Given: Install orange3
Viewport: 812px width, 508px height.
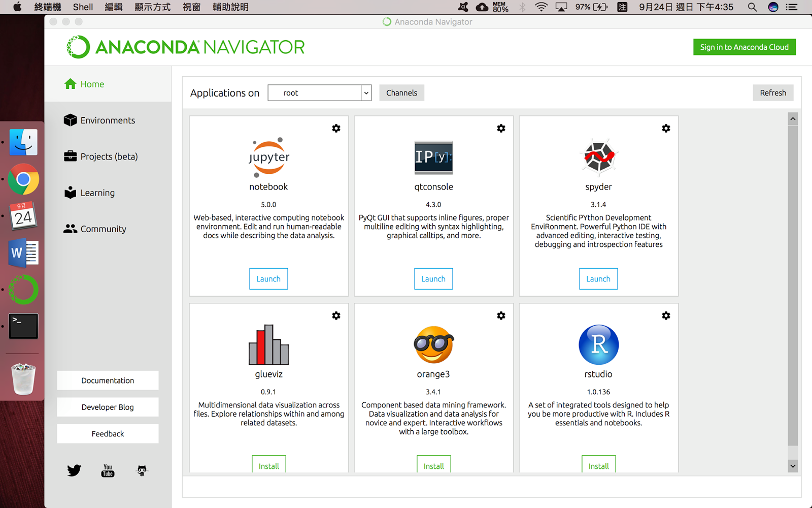Looking at the screenshot, I should (x=434, y=465).
